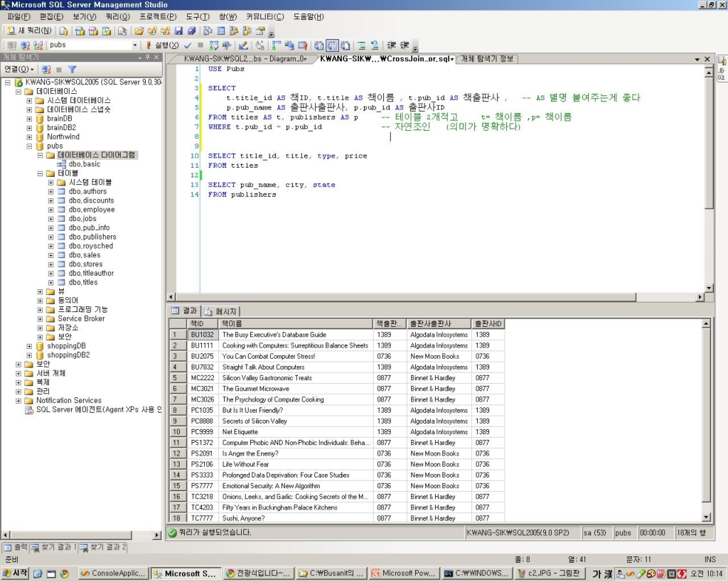Click the 'Sushi, Anyone?' title cell
Image resolution: width=728 pixels, height=582 pixels.
[295, 518]
